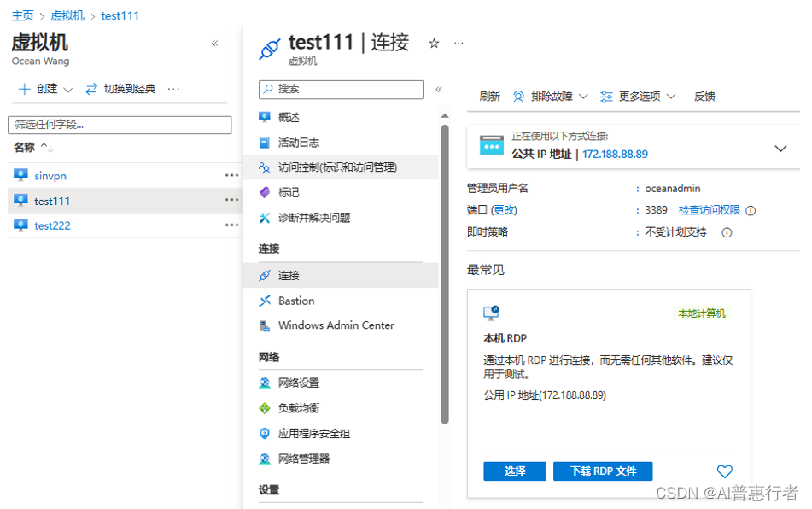Click info icon next to 检查访问权限
The width and height of the screenshot is (812, 509).
coord(751,211)
